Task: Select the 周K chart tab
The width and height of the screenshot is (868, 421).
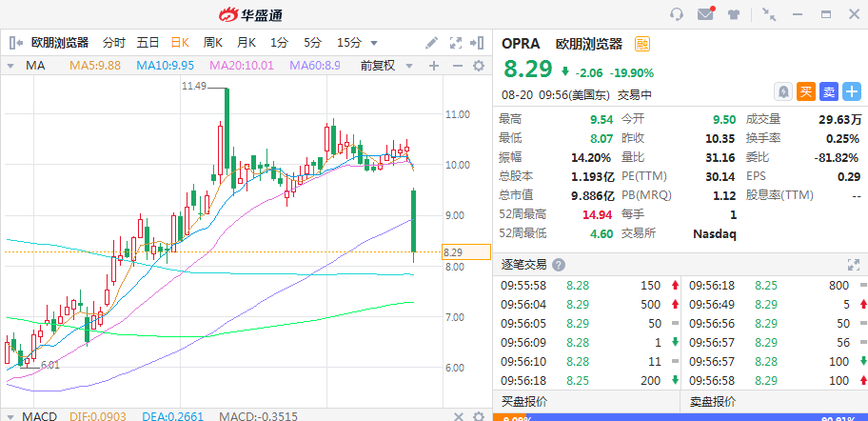Action: [x=213, y=43]
